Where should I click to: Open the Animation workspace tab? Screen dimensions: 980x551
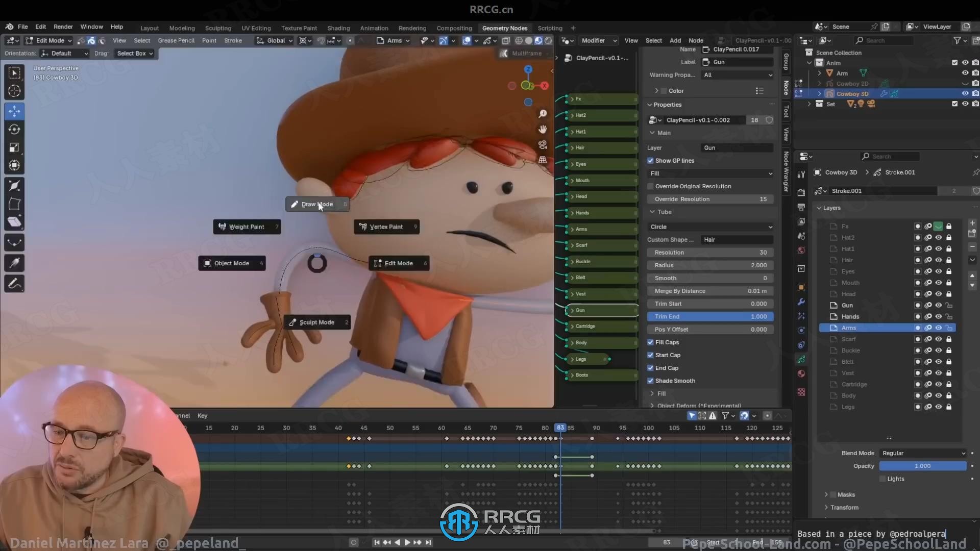[x=374, y=28]
